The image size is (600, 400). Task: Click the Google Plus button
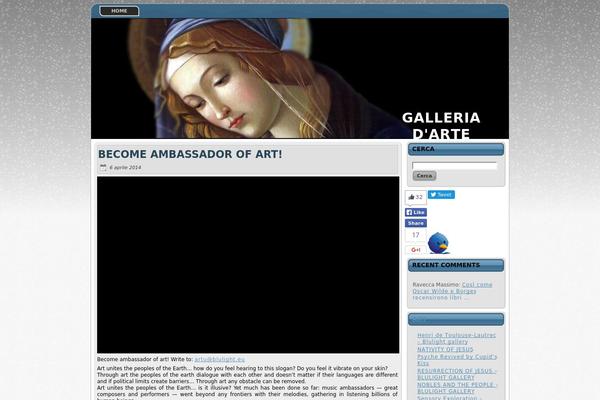pyautogui.click(x=416, y=249)
